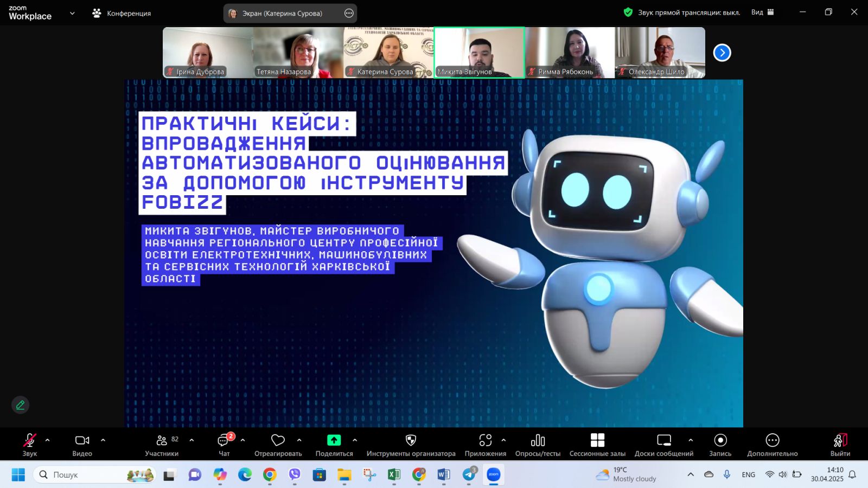Open the Приложения apps button
868x488 pixels.
[486, 445]
